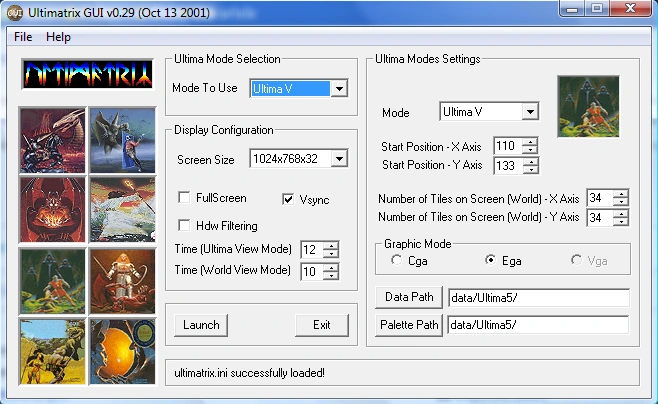Click the warrior on yellow hillside cover
This screenshot has height=404, width=658.
pyautogui.click(x=52, y=352)
